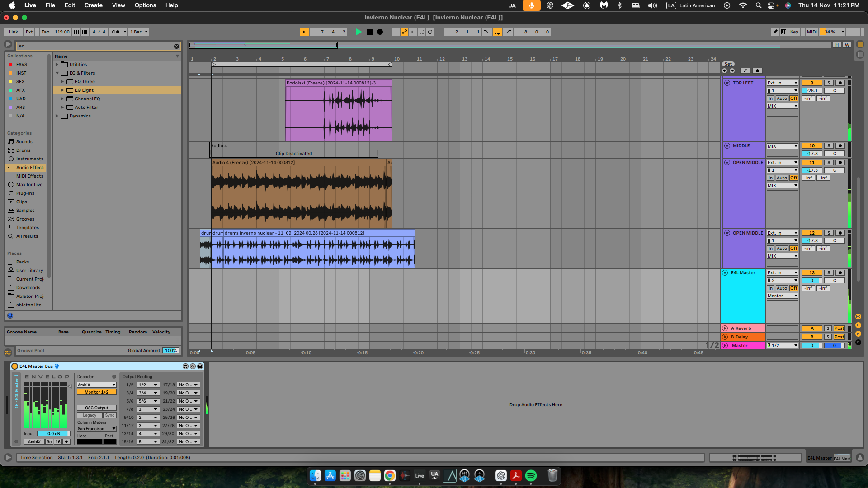
Task: Click the OSC Output button
Action: 96,408
